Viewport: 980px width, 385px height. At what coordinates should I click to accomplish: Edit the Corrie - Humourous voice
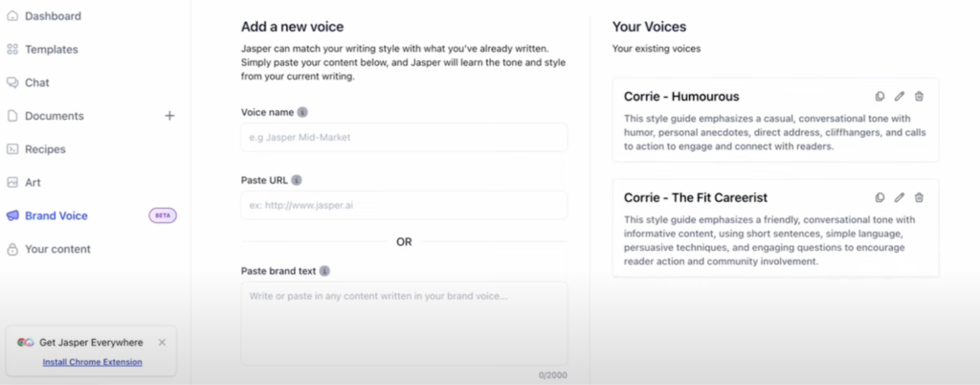click(x=900, y=97)
